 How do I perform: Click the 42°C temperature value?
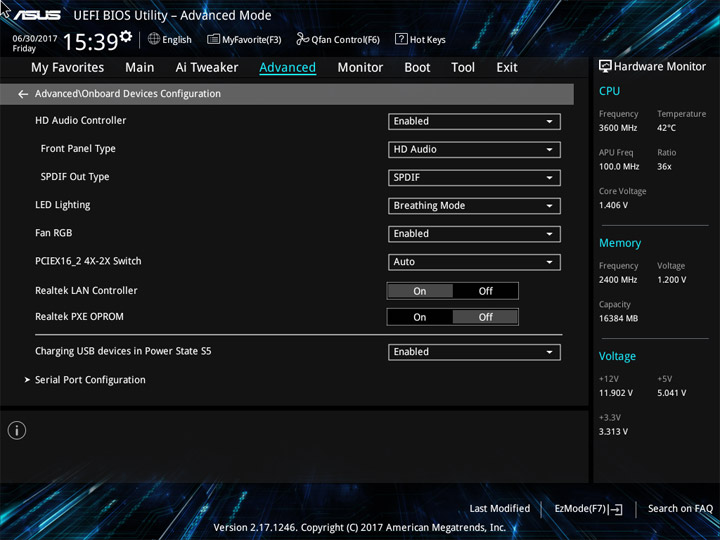(x=666, y=128)
